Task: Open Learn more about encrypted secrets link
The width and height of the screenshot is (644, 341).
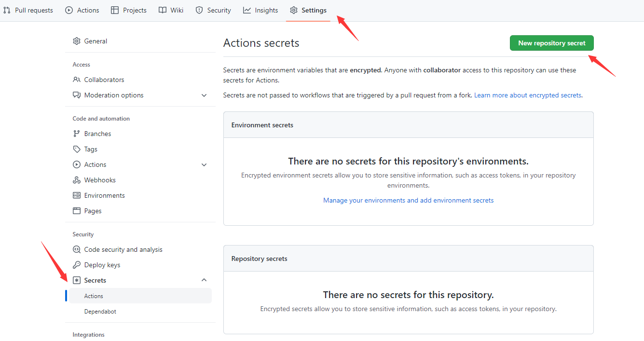Action: point(527,95)
